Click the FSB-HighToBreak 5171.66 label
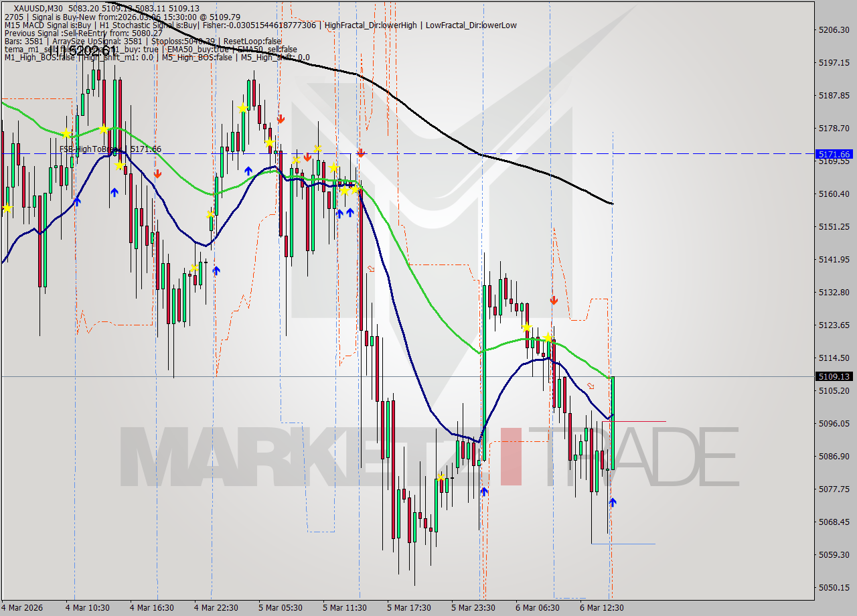 click(110, 150)
